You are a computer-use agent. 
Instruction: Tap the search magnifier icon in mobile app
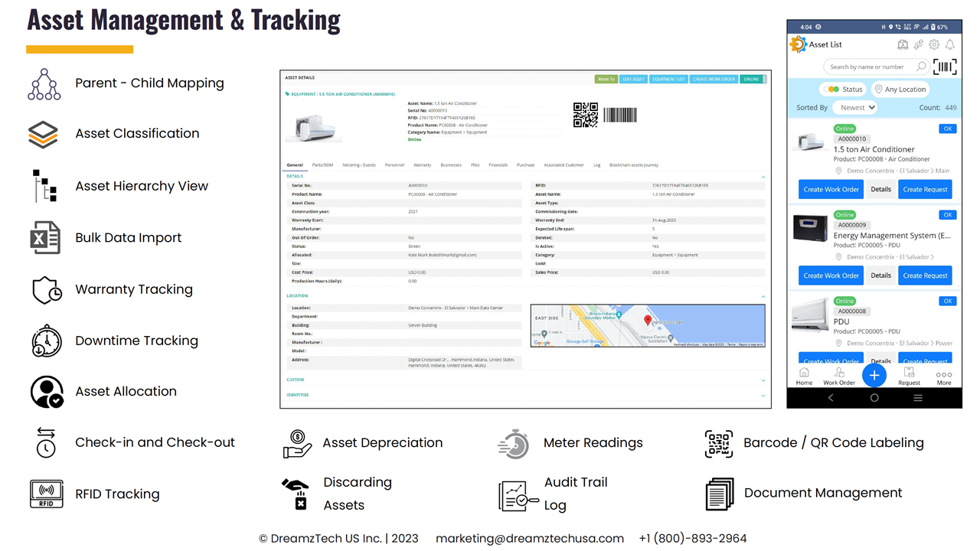point(922,67)
